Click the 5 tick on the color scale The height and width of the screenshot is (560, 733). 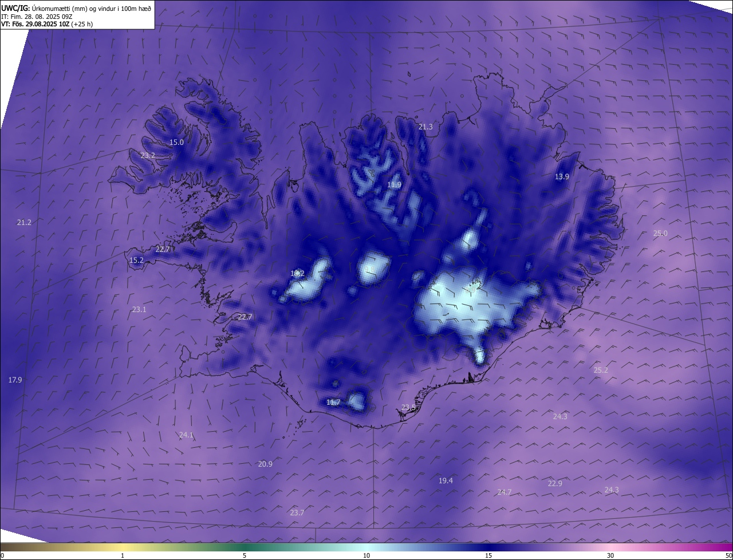(245, 555)
